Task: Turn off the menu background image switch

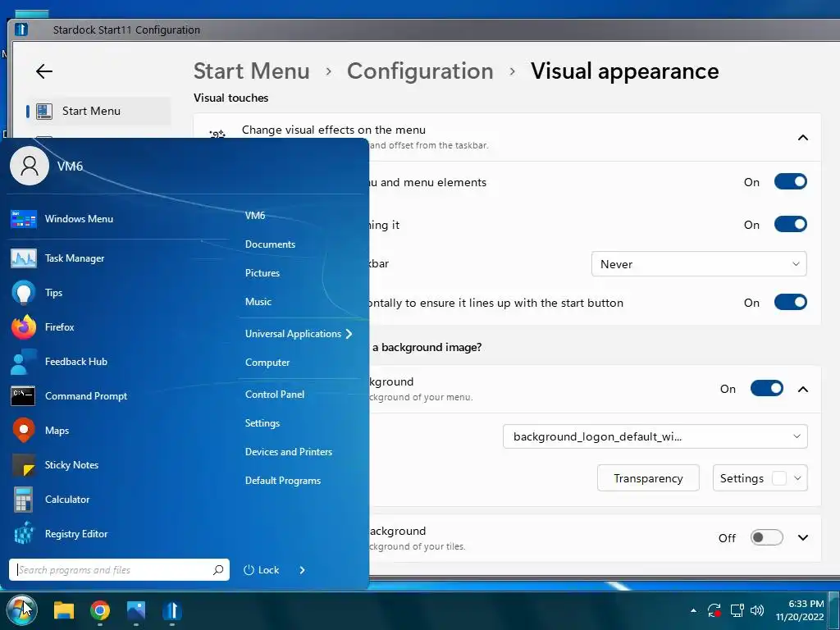Action: tap(767, 388)
